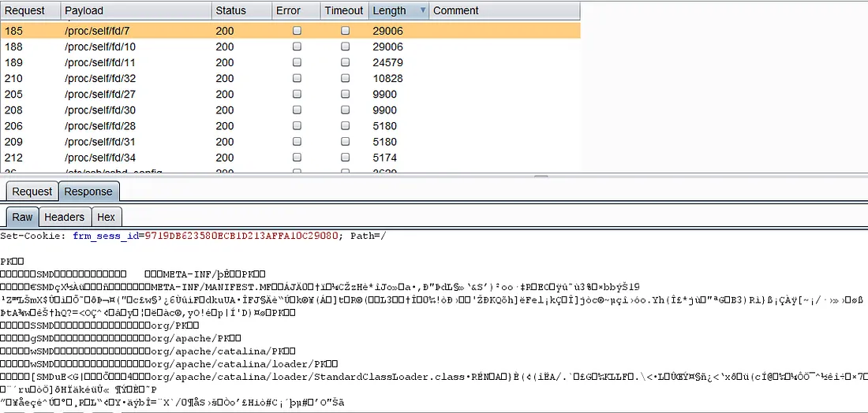This screenshot has width=868, height=413.
Task: Toggle the Timeout checkbox for request 188
Action: tap(345, 47)
